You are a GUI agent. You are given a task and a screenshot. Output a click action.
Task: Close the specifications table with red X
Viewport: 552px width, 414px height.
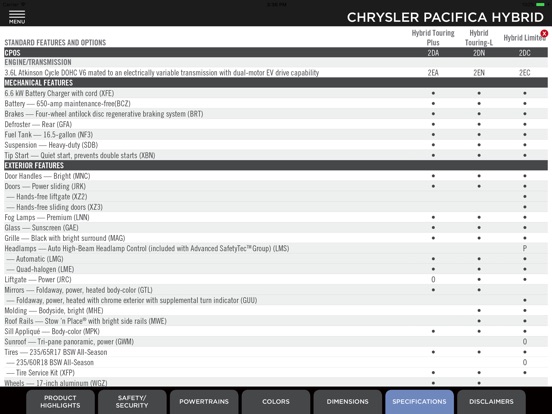click(x=544, y=33)
